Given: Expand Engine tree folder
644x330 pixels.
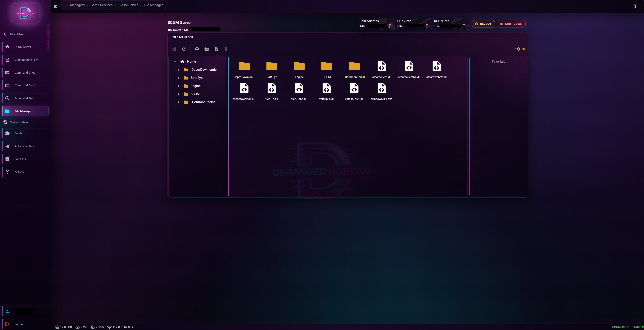Looking at the screenshot, I should point(179,86).
